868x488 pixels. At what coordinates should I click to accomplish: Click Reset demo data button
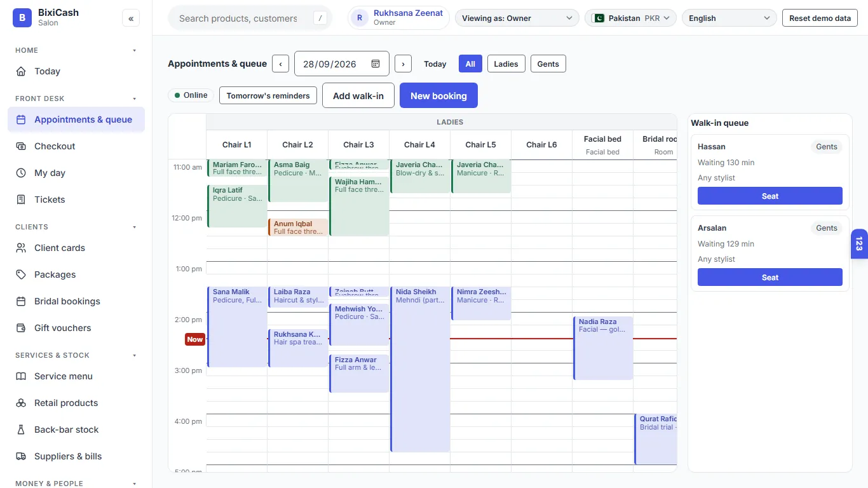pos(820,18)
